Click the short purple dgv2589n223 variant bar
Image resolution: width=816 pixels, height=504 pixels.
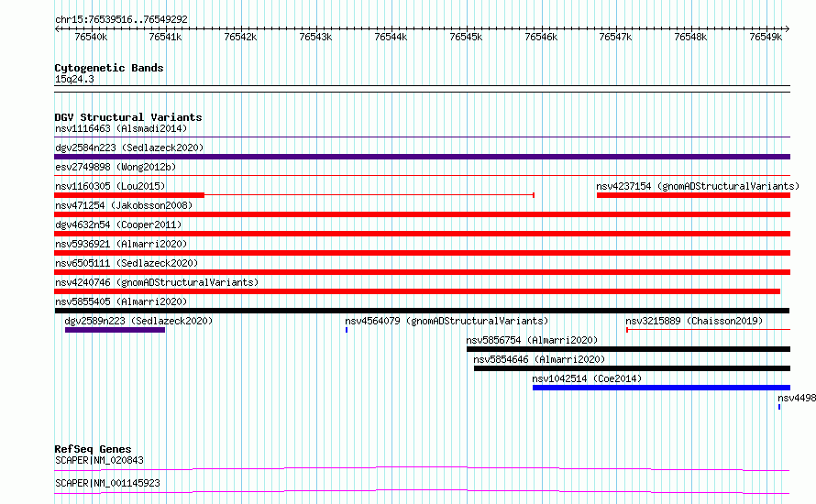tap(115, 330)
